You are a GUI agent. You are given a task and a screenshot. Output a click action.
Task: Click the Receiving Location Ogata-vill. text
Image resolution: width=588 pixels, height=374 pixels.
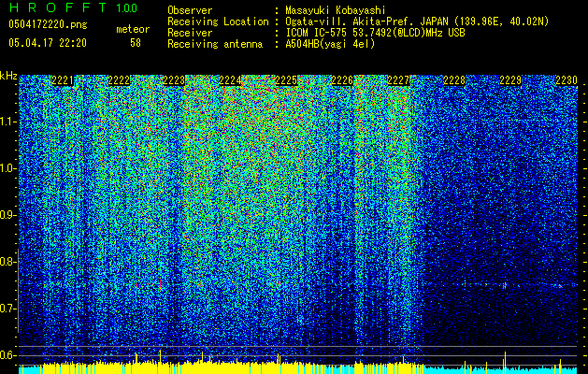417,22
